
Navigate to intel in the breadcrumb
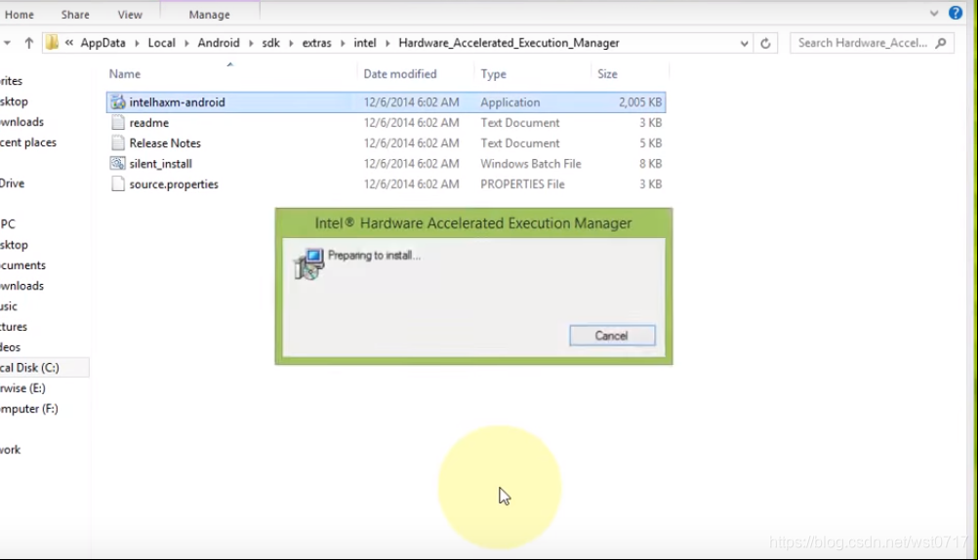(365, 43)
